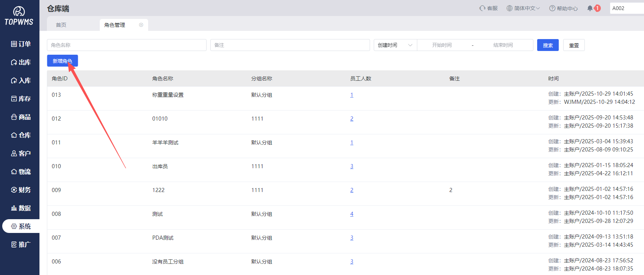Open the 入库 inbound sidebar menu
Screen dimensions: 644x275
[x=21, y=80]
